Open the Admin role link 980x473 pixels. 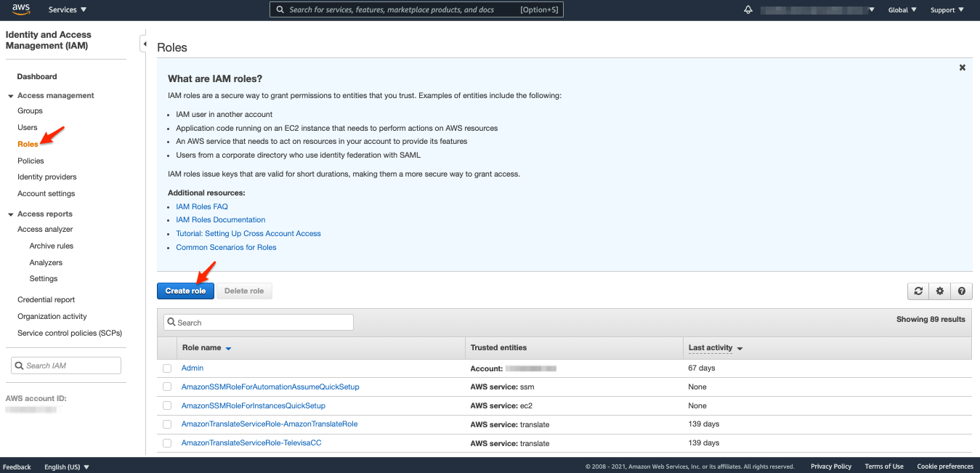coord(193,368)
